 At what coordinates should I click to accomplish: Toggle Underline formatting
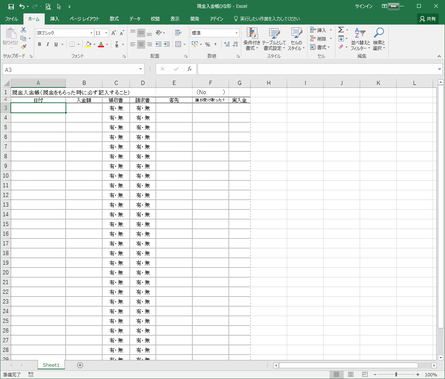click(56, 44)
